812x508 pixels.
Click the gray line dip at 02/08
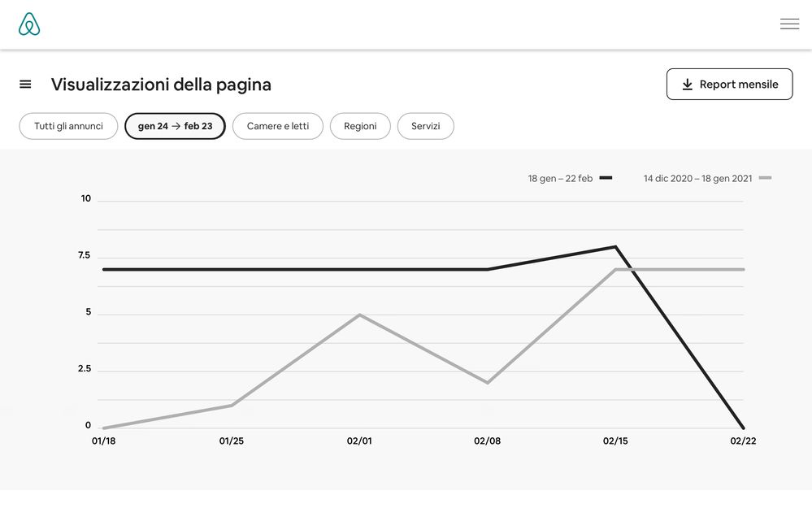tap(488, 383)
